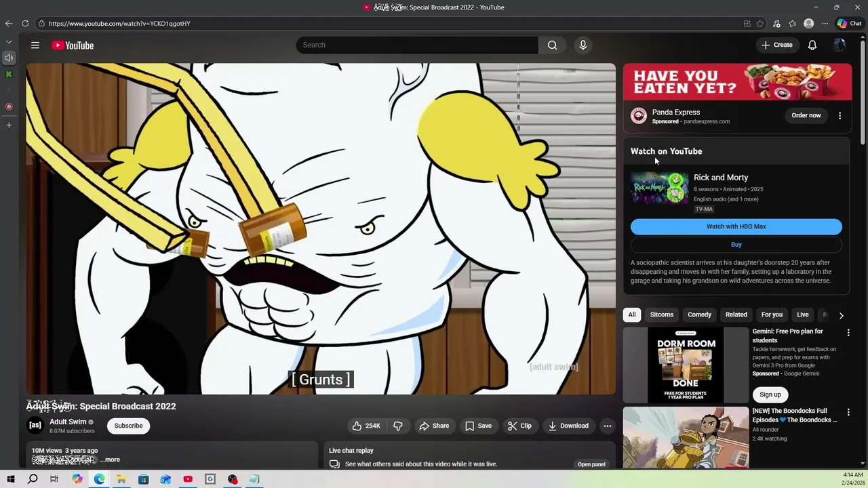Download the video
This screenshot has width=868, height=488.
coord(568,426)
